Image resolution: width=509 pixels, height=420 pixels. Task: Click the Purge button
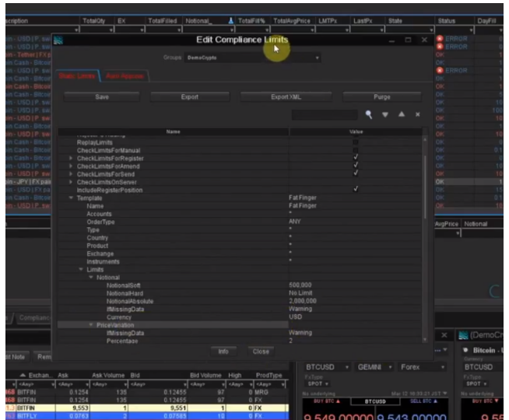(381, 97)
